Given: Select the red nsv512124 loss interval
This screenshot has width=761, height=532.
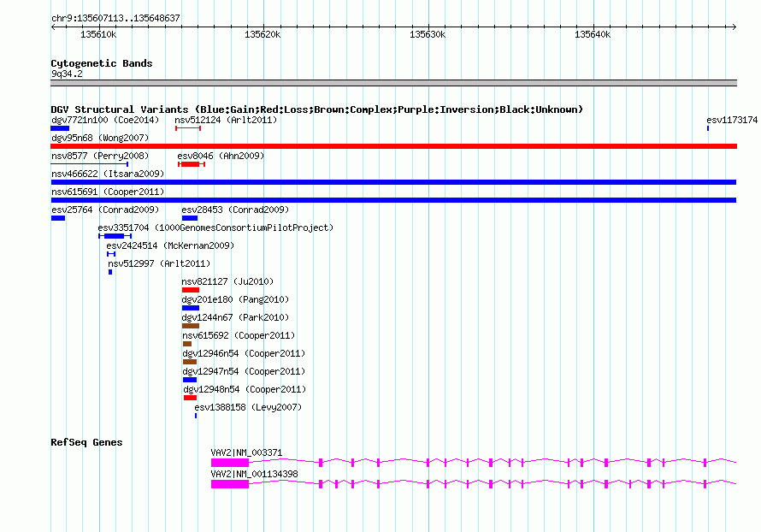Looking at the screenshot, I should click(x=188, y=128).
